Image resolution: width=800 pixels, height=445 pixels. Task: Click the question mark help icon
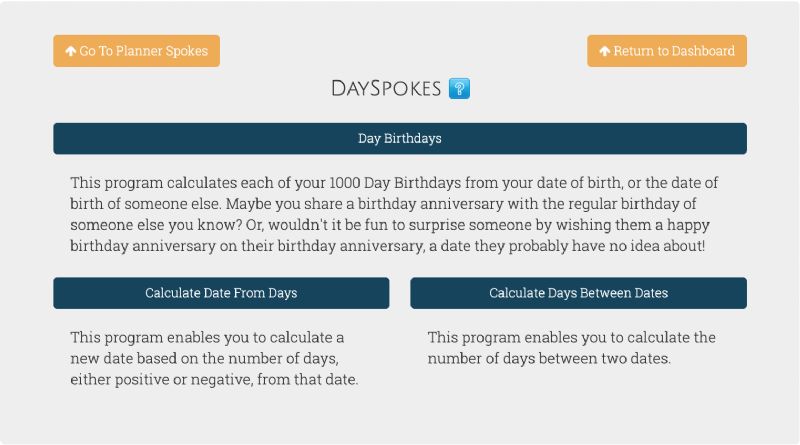coord(460,88)
